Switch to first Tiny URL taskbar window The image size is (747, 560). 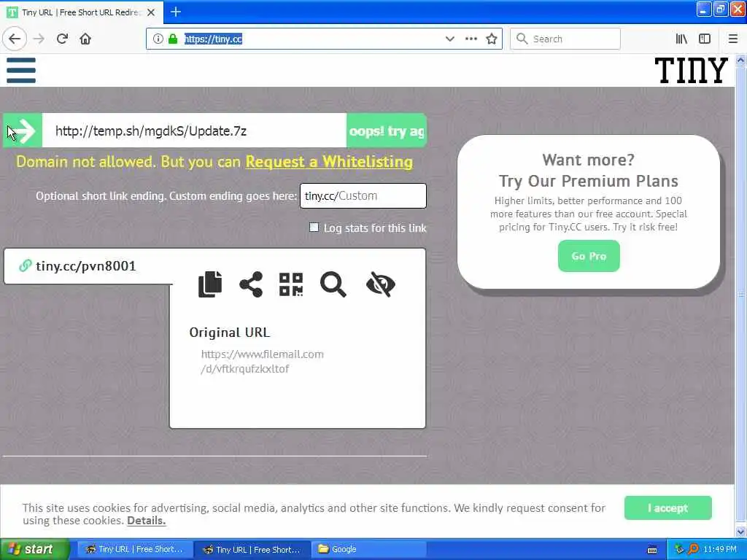click(134, 549)
